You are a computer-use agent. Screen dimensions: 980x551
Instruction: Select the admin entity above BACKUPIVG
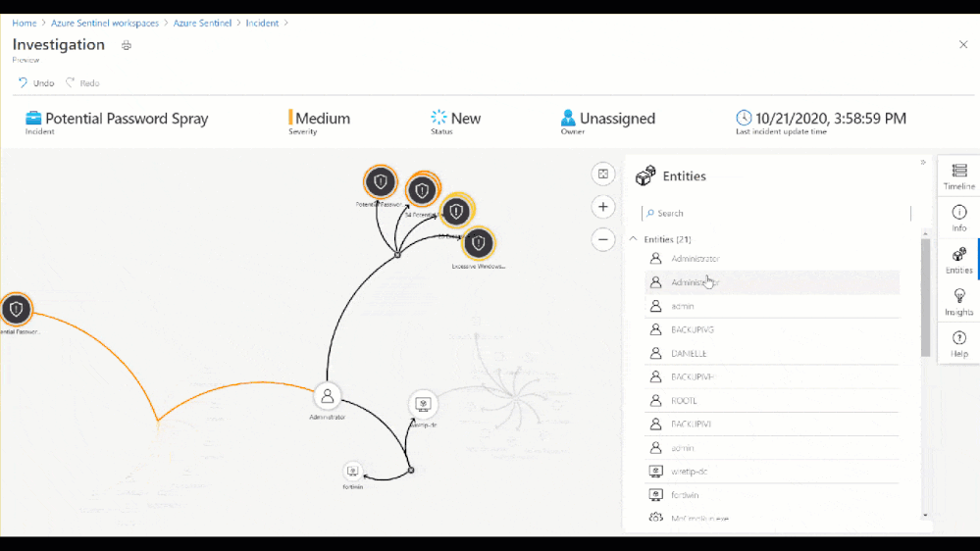coord(772,306)
